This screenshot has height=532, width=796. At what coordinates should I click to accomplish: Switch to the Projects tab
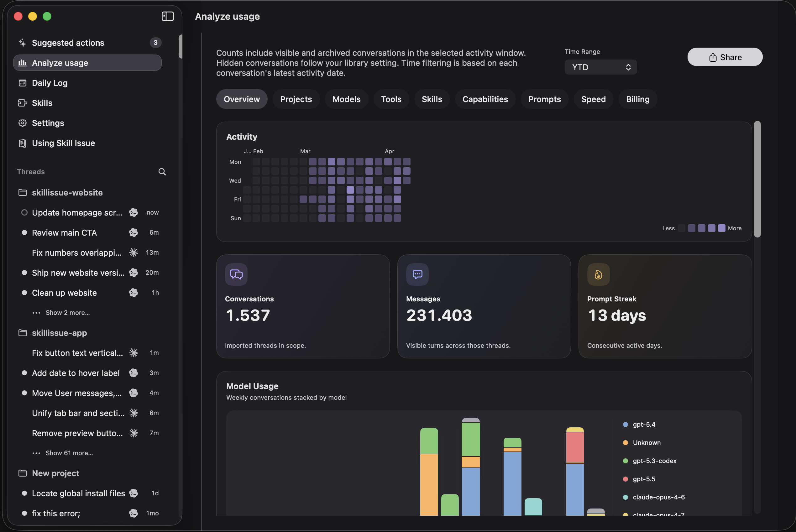296,99
